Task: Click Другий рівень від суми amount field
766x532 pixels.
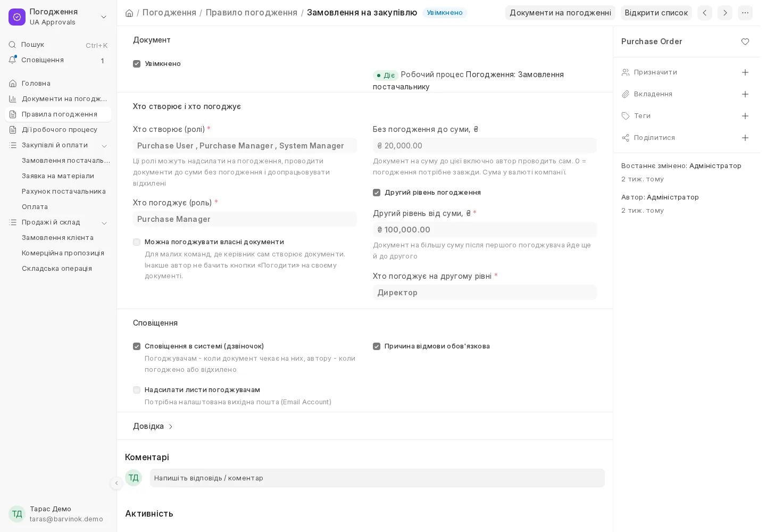Action: click(x=485, y=230)
